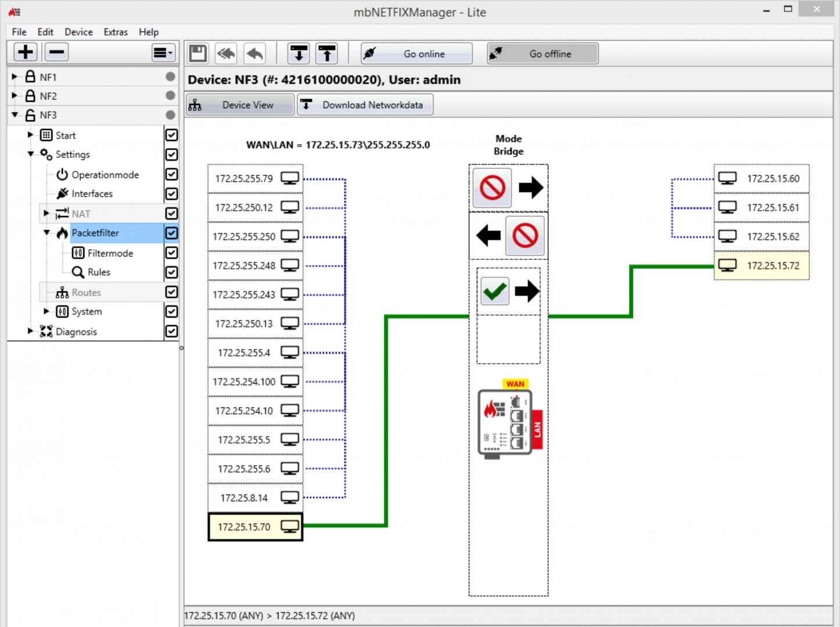The image size is (840, 627).
Task: Expand the System tree node
Action: click(x=46, y=311)
